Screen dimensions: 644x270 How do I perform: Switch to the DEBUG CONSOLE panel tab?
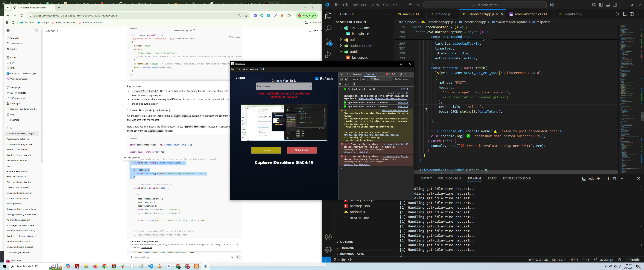[449, 178]
